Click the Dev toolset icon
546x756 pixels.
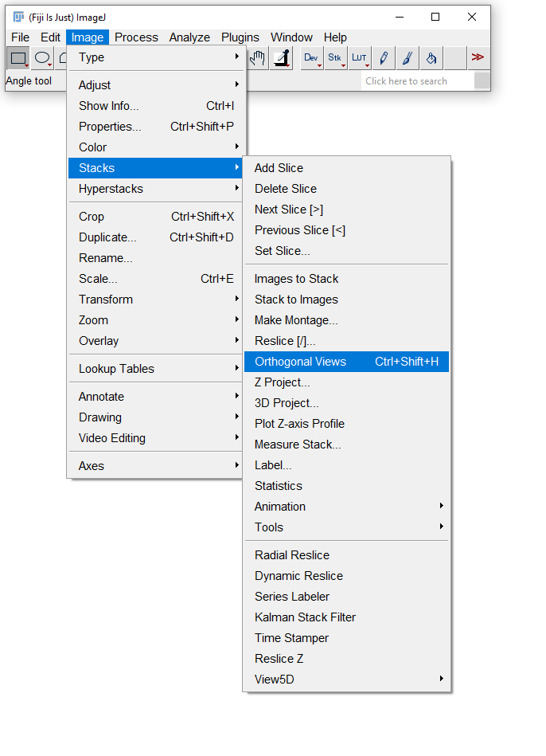(311, 57)
